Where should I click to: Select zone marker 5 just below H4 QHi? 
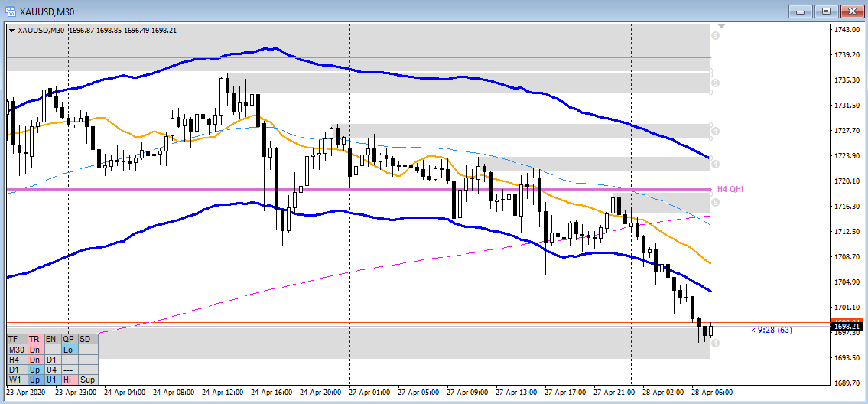(715, 202)
